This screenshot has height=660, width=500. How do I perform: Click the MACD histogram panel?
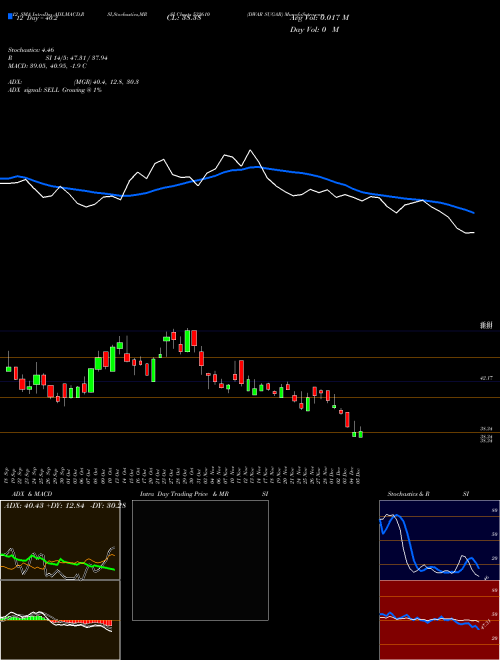coord(60,620)
